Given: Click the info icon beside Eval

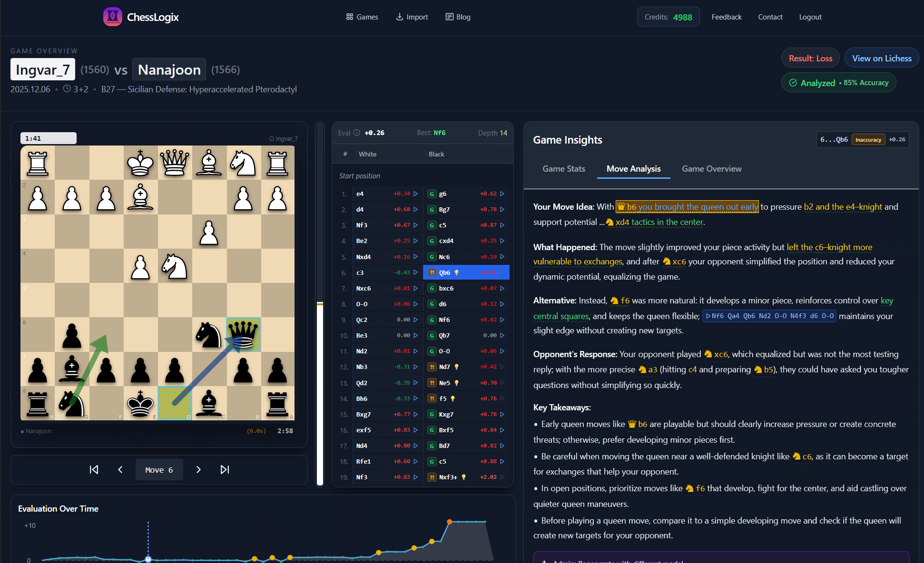Looking at the screenshot, I should [x=356, y=133].
